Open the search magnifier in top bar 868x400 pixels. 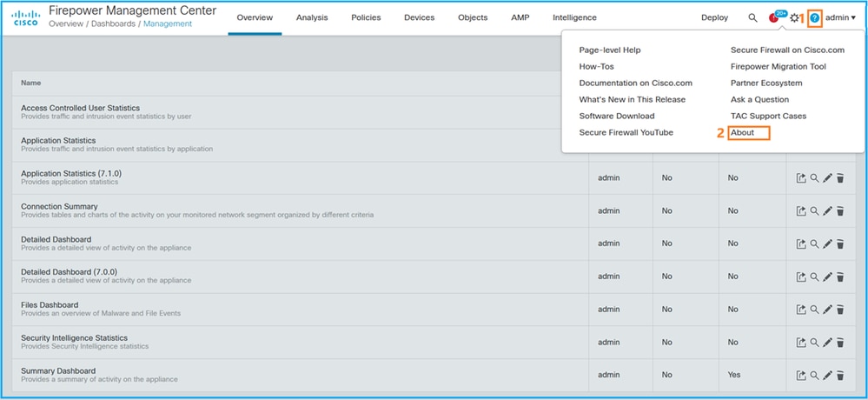[x=752, y=17]
